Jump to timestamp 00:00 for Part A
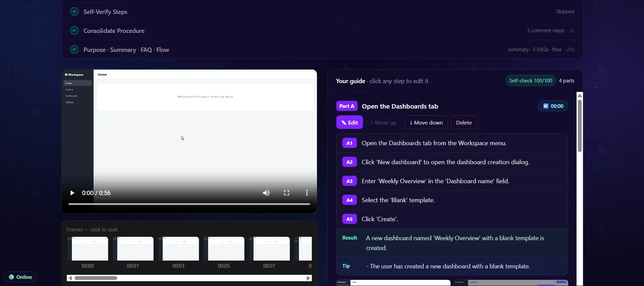Screen dimensions: 644x286 pyautogui.click(x=553, y=106)
